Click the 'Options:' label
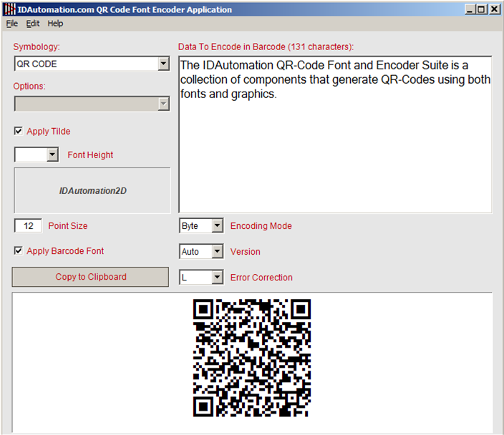504x435 pixels. [x=29, y=86]
